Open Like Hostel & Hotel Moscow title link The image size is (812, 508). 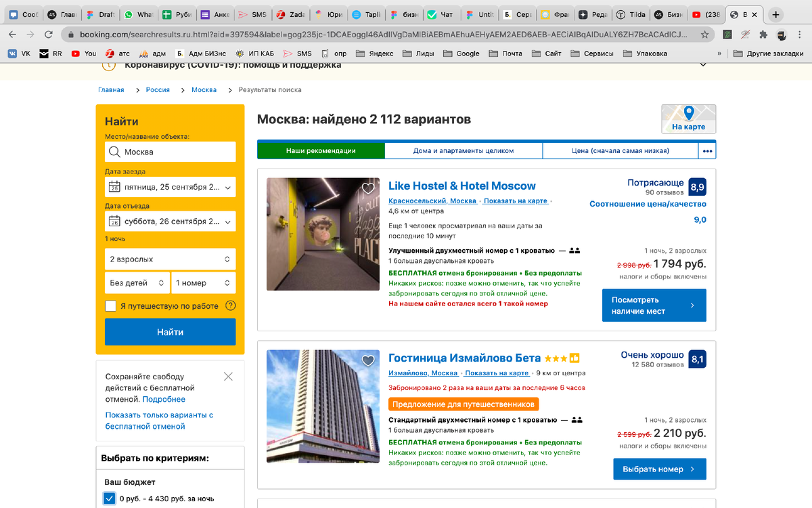point(462,186)
